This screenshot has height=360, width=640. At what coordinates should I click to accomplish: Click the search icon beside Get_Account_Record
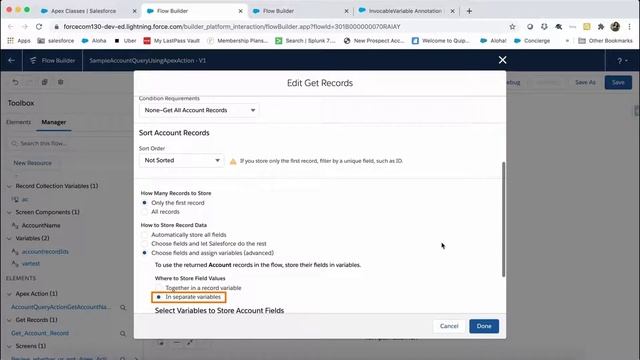pos(123,333)
